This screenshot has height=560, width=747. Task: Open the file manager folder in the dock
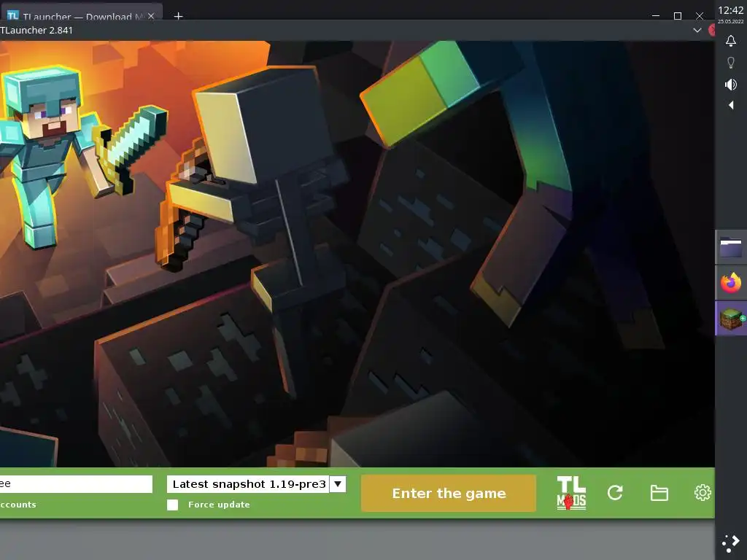click(731, 248)
